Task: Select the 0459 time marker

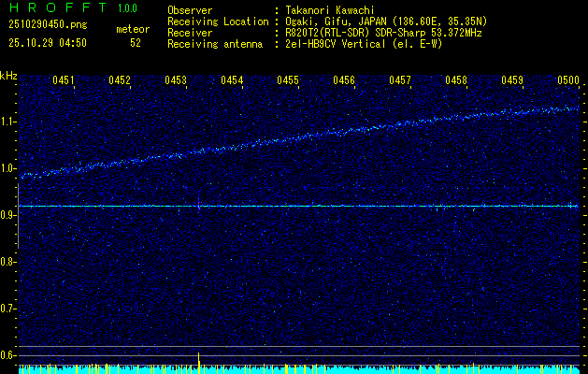Action: [x=512, y=81]
